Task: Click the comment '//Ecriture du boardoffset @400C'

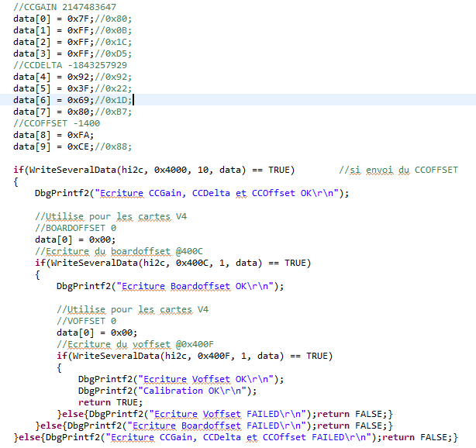Action: 119,251
